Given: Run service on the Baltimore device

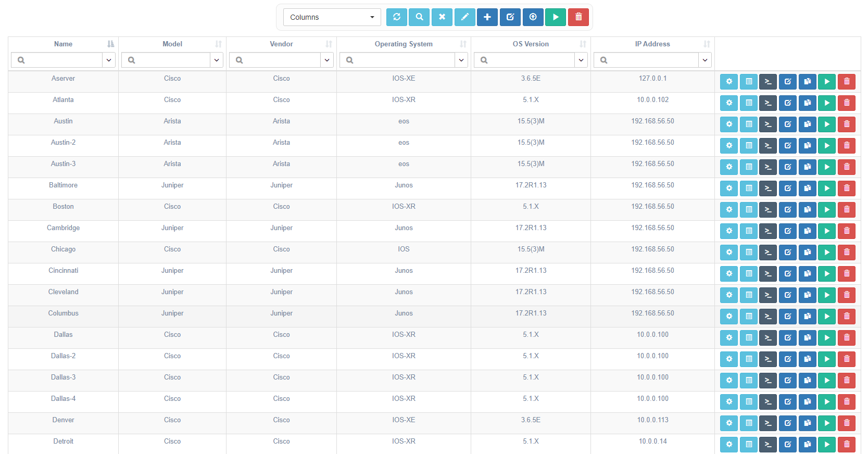Looking at the screenshot, I should (827, 188).
